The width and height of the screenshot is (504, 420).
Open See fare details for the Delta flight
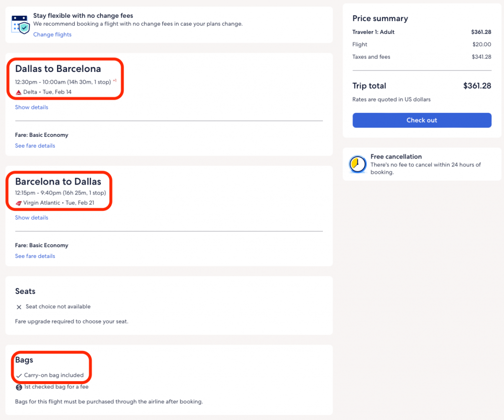pyautogui.click(x=35, y=146)
